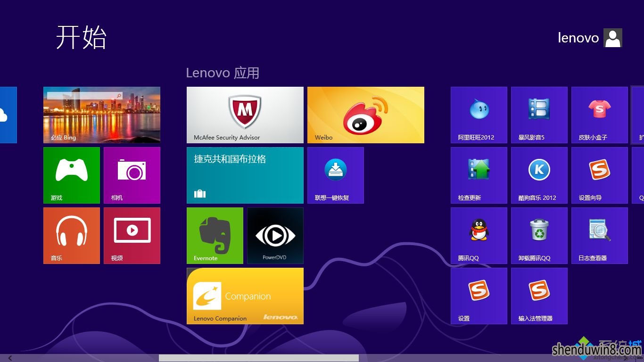Screen dimensions: 644x362
Task: Open 设置向导 Sogou tile
Action: [x=600, y=175]
